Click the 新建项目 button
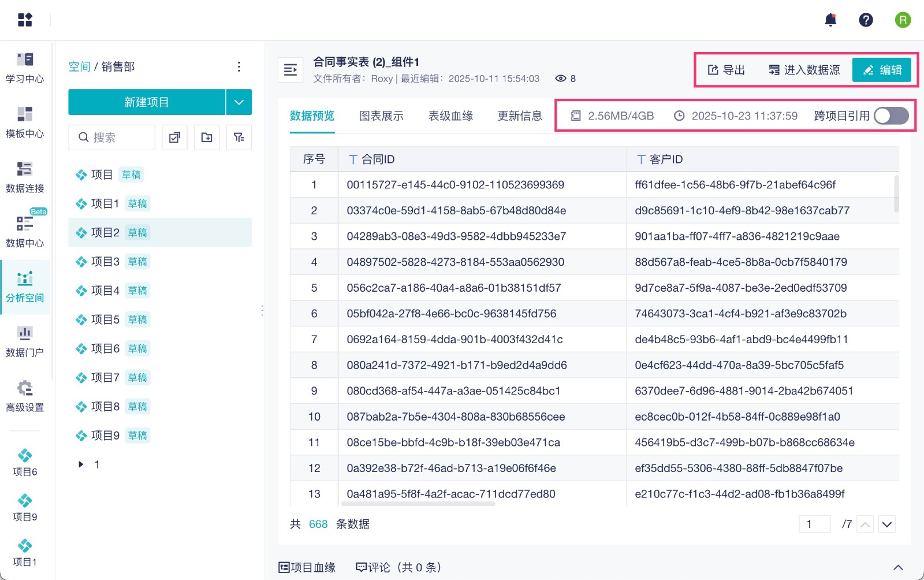Image resolution: width=924 pixels, height=580 pixels. tap(147, 102)
